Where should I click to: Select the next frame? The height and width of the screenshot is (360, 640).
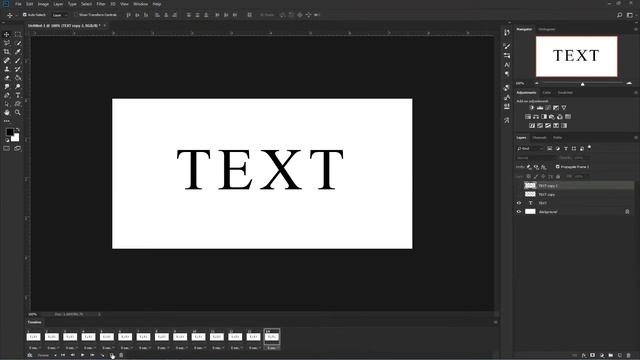click(93, 356)
